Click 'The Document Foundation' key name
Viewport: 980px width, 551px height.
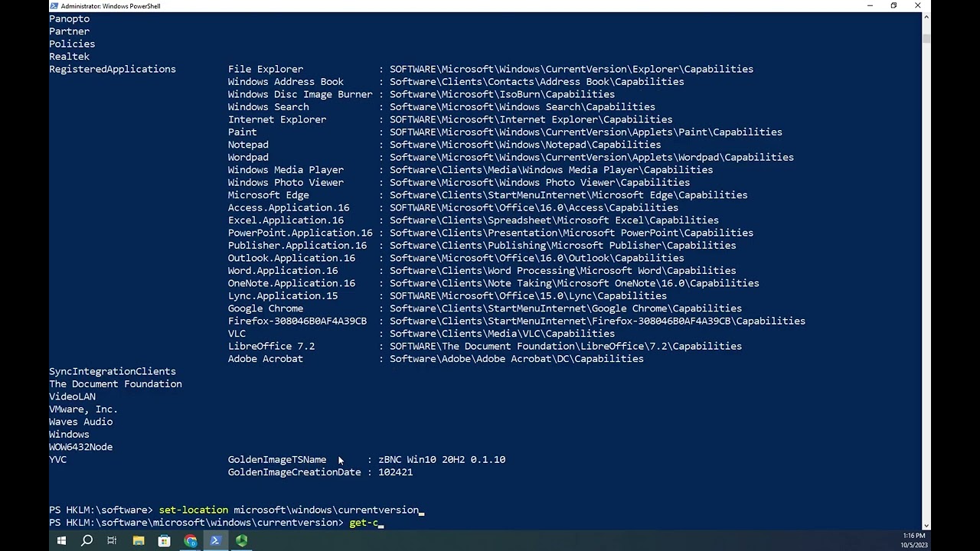(116, 384)
